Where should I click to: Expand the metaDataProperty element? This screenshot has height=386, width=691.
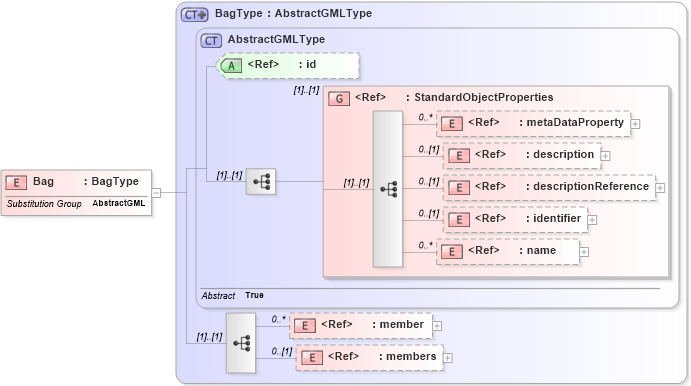point(635,124)
